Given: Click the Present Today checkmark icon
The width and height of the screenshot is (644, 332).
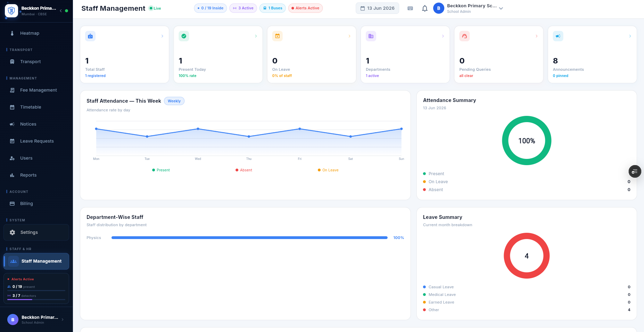Looking at the screenshot, I should click(x=184, y=36).
